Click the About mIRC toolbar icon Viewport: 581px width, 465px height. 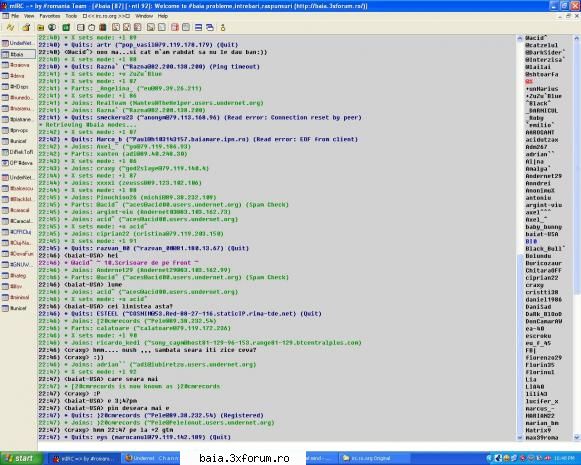[x=223, y=27]
